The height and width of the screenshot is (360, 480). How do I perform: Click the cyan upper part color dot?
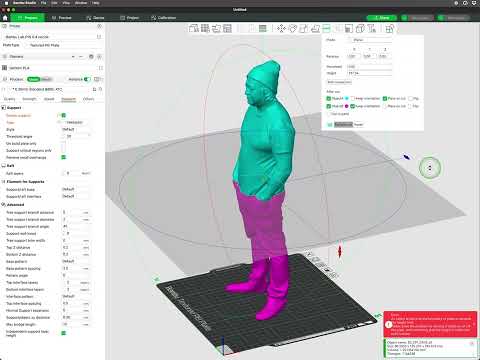(347, 98)
